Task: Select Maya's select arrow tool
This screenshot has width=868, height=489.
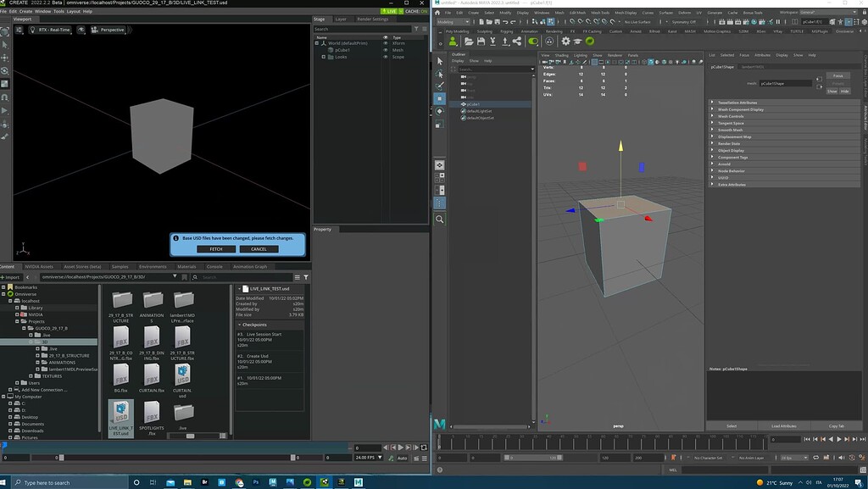Action: tap(440, 61)
